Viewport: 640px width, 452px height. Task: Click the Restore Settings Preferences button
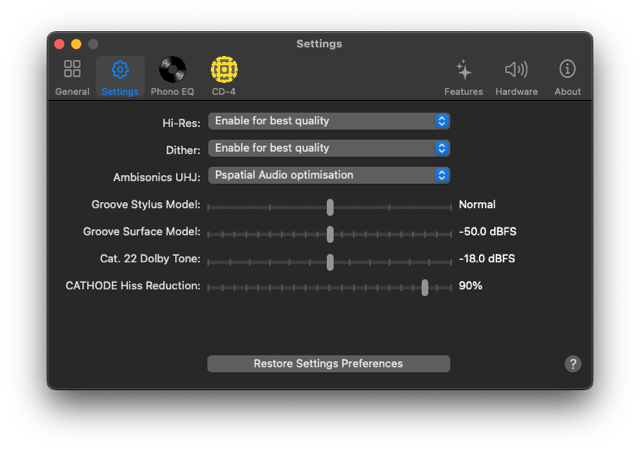click(x=328, y=364)
